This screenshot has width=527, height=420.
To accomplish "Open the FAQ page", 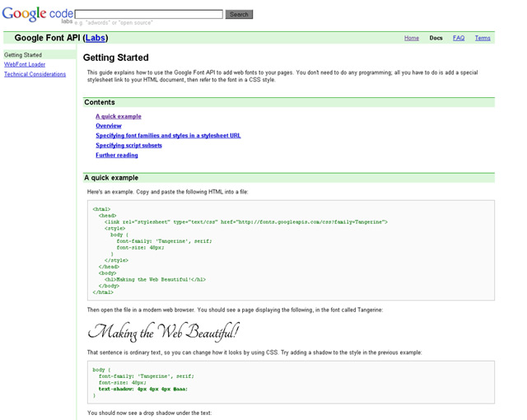I will [x=459, y=38].
